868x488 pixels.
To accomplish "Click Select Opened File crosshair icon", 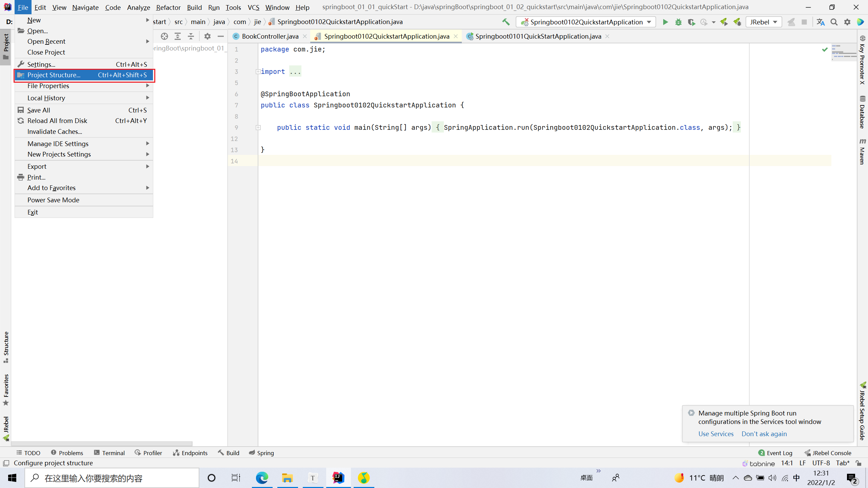I will coord(164,36).
